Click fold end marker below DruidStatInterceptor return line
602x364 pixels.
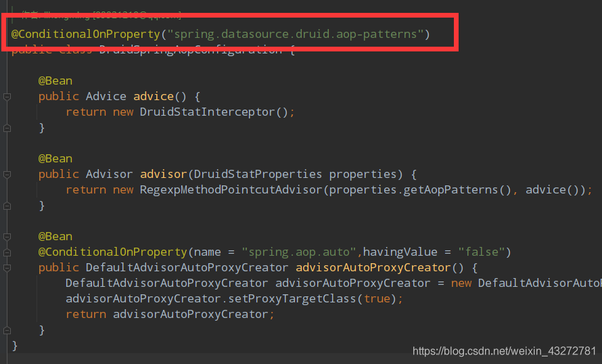point(7,129)
